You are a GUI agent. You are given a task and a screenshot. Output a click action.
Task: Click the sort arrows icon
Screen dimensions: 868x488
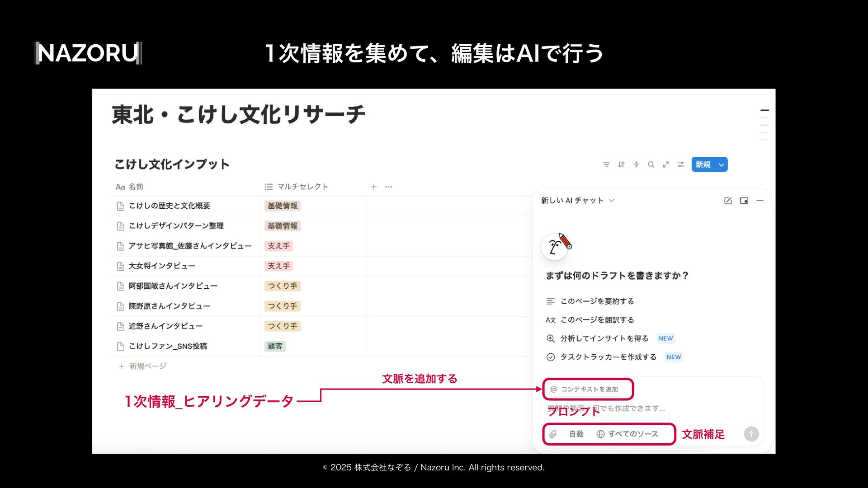click(621, 164)
